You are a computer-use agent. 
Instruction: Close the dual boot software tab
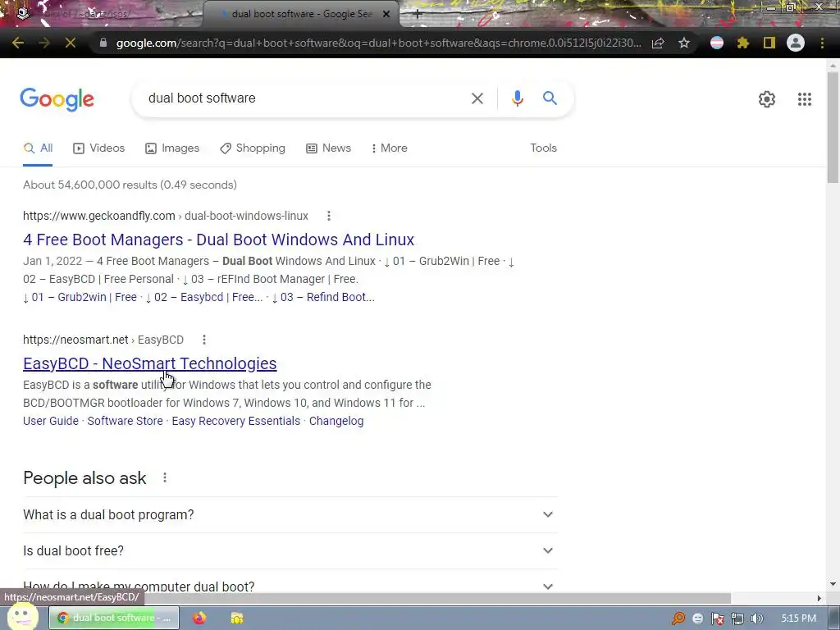coord(386,15)
